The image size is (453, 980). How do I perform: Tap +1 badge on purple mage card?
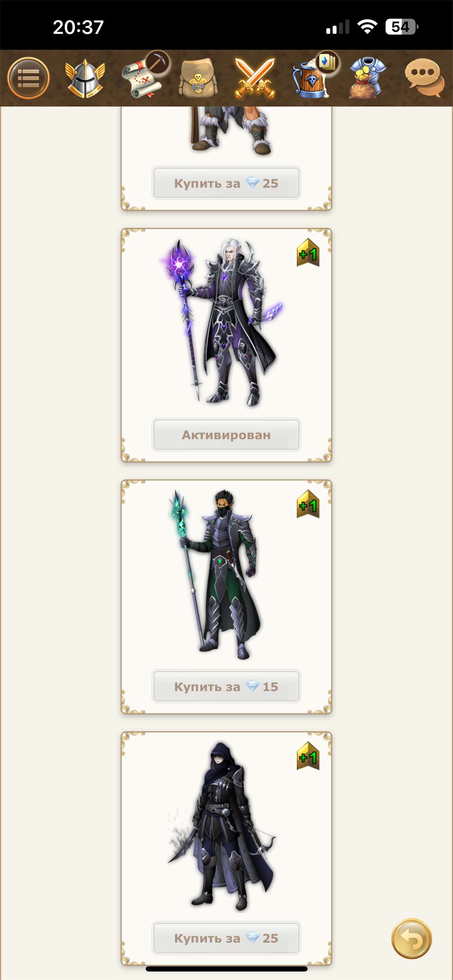(x=308, y=253)
